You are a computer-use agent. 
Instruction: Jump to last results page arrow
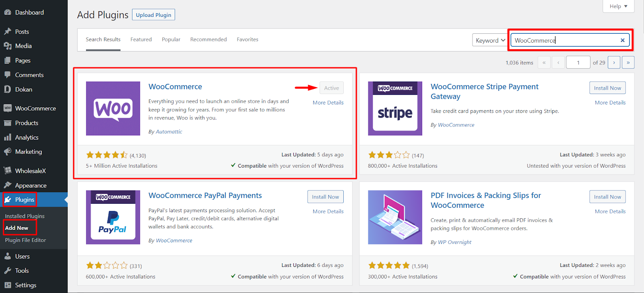point(628,62)
